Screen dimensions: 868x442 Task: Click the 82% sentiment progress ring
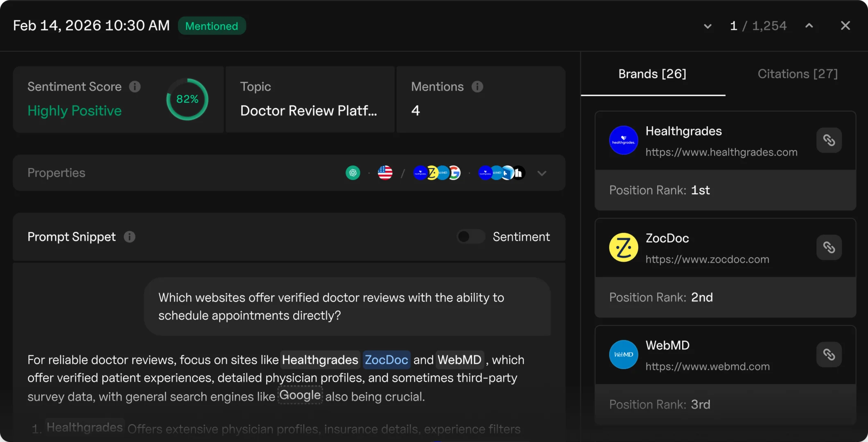(187, 99)
